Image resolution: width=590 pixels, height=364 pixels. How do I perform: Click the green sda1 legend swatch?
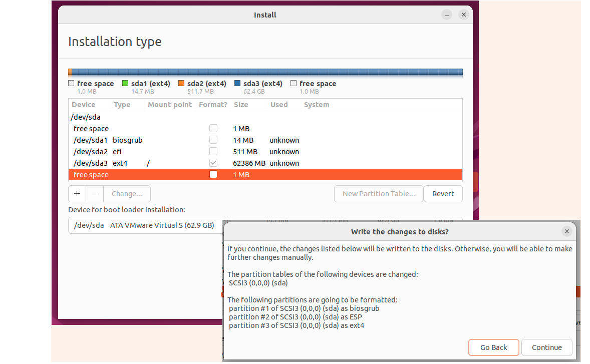125,83
